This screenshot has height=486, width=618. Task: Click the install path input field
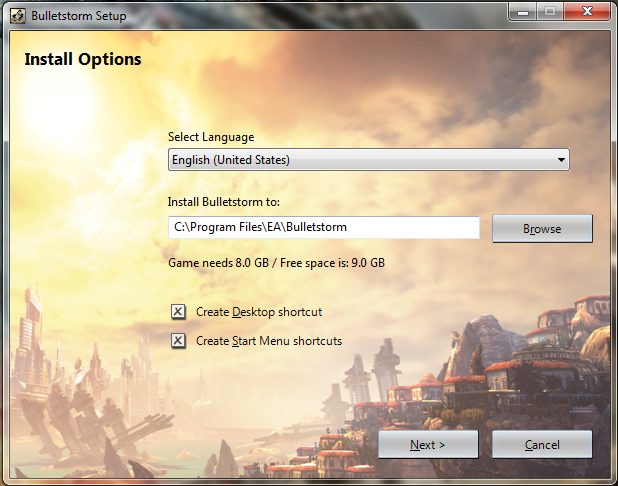pyautogui.click(x=324, y=227)
